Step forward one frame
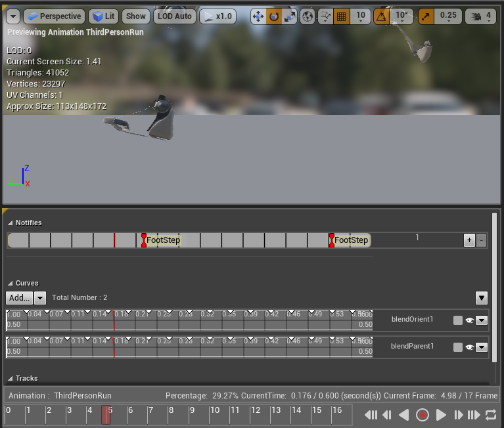The image size is (504, 428). (x=458, y=415)
